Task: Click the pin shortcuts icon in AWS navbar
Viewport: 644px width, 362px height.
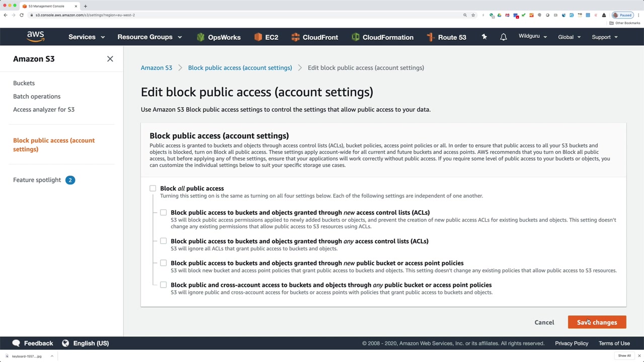Action: 484,37
